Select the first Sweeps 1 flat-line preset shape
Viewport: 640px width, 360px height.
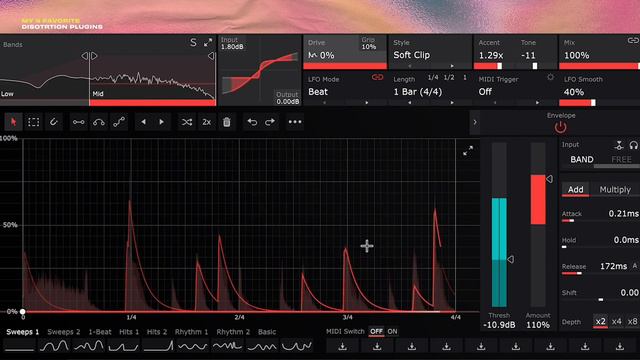(x=19, y=346)
